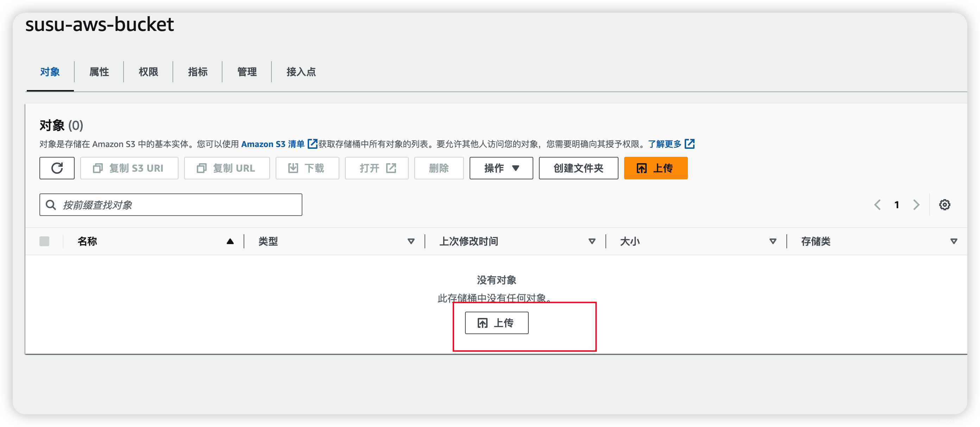This screenshot has width=980, height=427.
Task: Click the search magnifier icon
Action: (51, 205)
